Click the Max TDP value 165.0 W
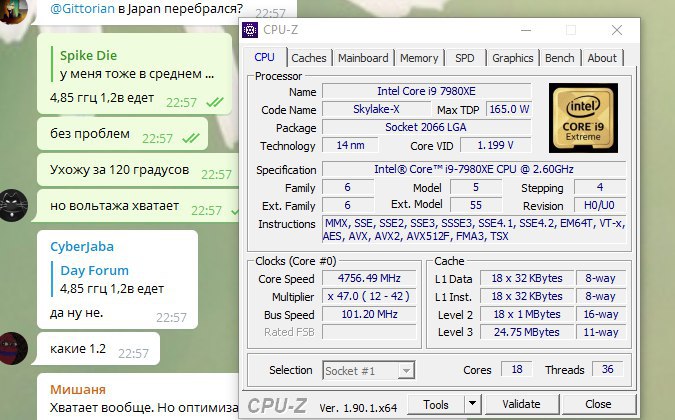 click(509, 109)
